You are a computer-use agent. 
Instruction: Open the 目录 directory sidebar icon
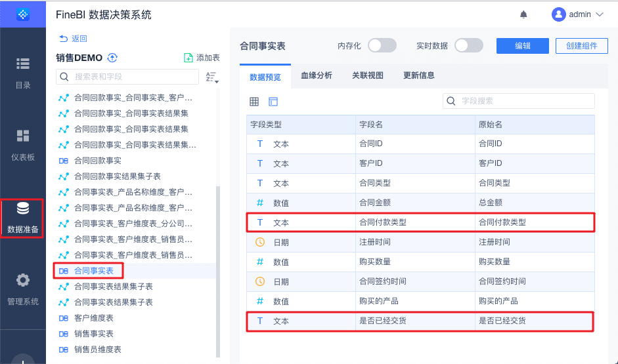[x=23, y=64]
